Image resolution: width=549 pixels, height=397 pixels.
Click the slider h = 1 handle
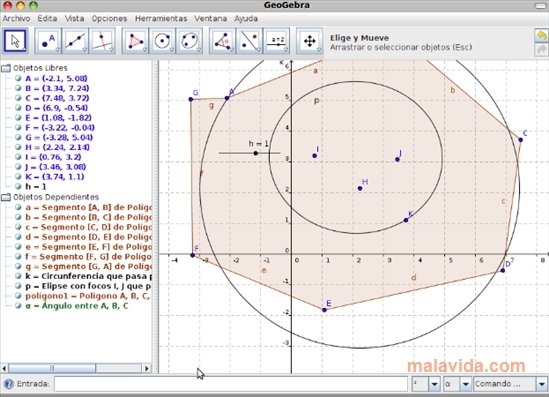click(x=256, y=153)
